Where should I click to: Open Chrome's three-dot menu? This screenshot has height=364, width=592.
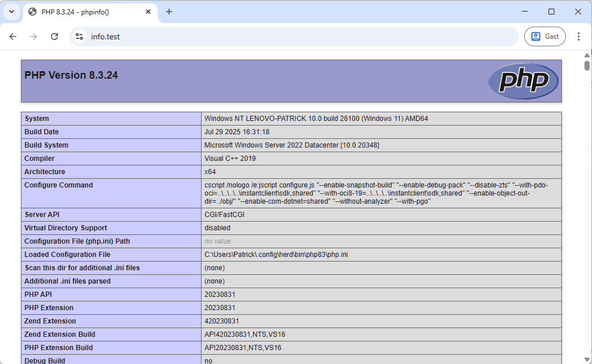pos(578,36)
